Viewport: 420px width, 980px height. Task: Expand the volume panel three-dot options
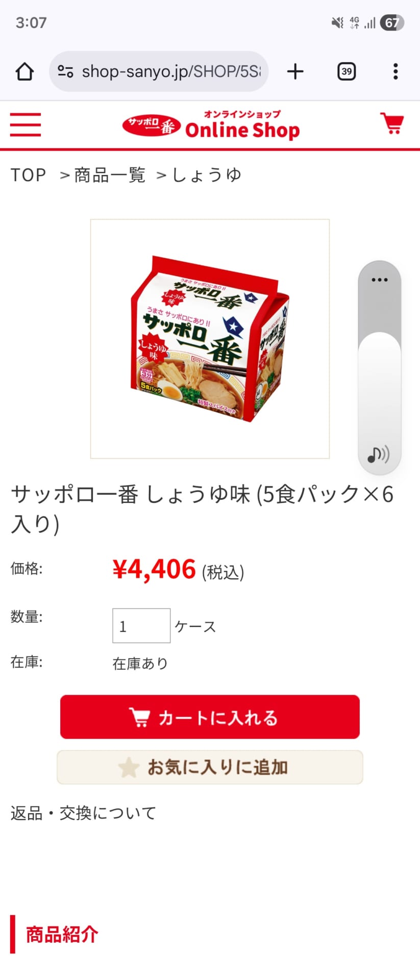[380, 280]
